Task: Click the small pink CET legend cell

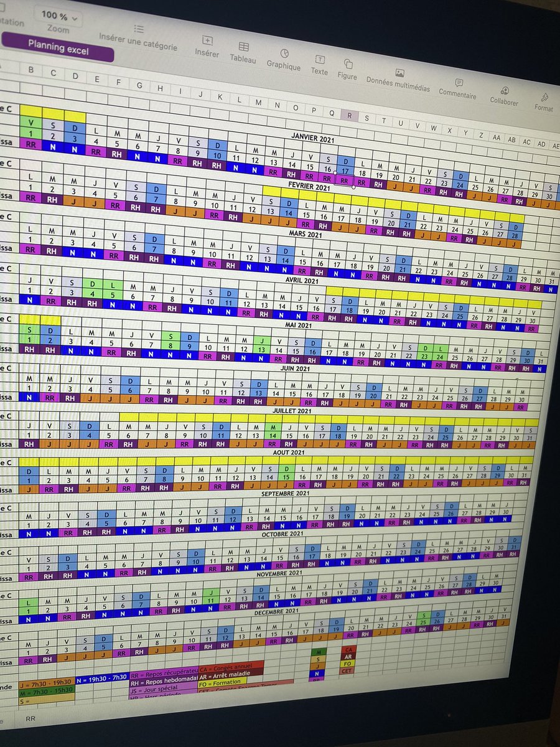Action: 348,672
